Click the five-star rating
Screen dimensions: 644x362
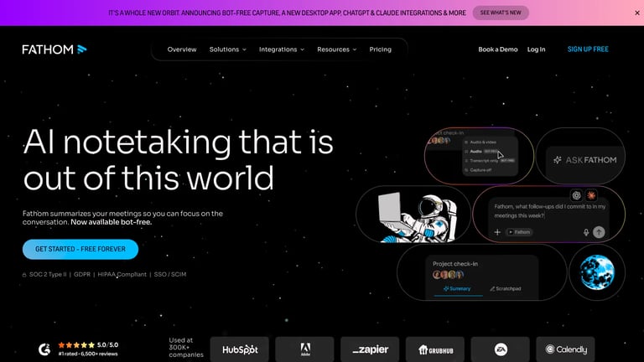click(76, 345)
